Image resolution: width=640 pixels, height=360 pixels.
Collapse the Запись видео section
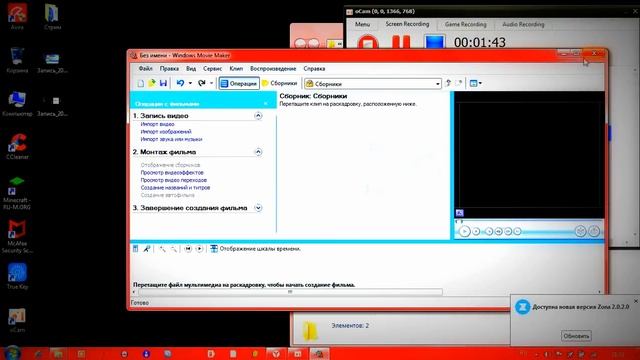click(258, 116)
